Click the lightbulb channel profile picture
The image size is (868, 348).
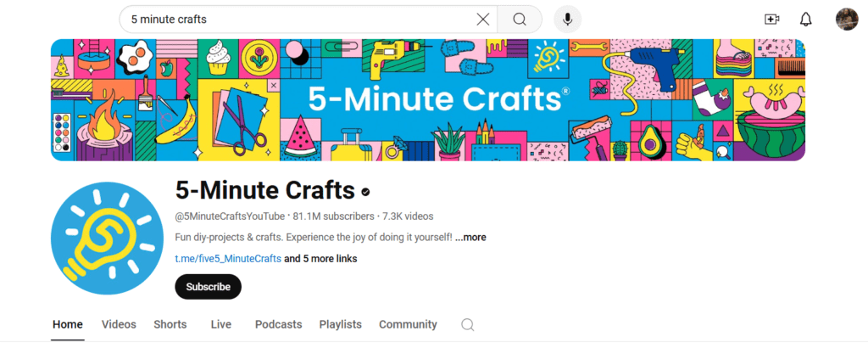click(x=108, y=239)
